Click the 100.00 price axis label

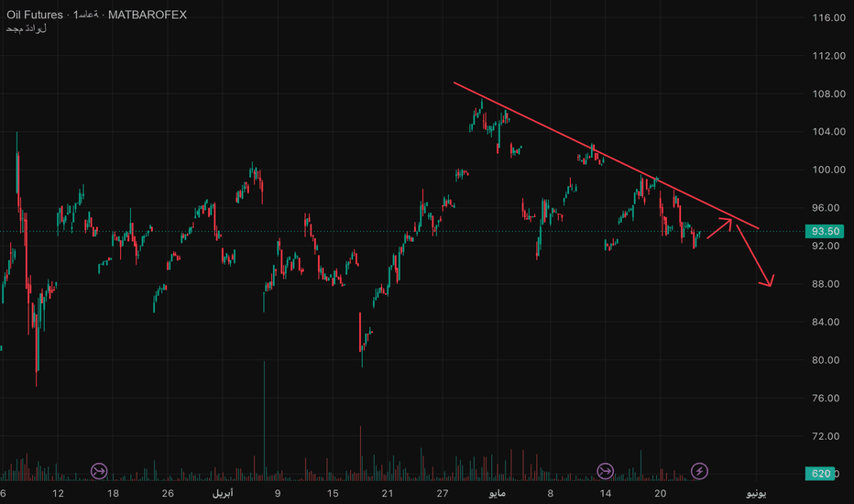[x=828, y=170]
